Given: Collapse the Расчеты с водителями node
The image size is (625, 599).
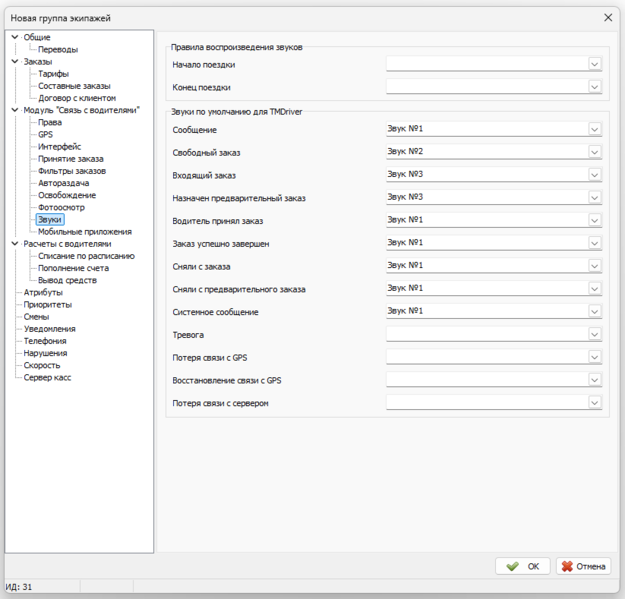Looking at the screenshot, I should pos(14,244).
